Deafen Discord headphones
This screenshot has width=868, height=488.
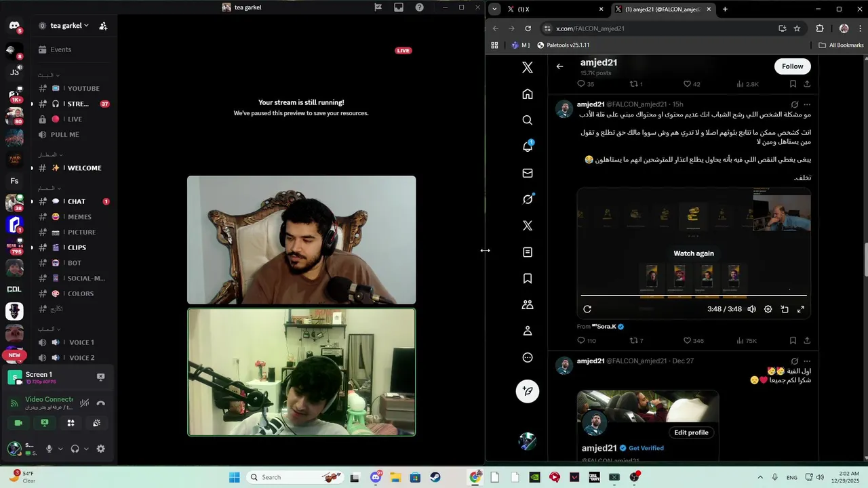(75, 449)
